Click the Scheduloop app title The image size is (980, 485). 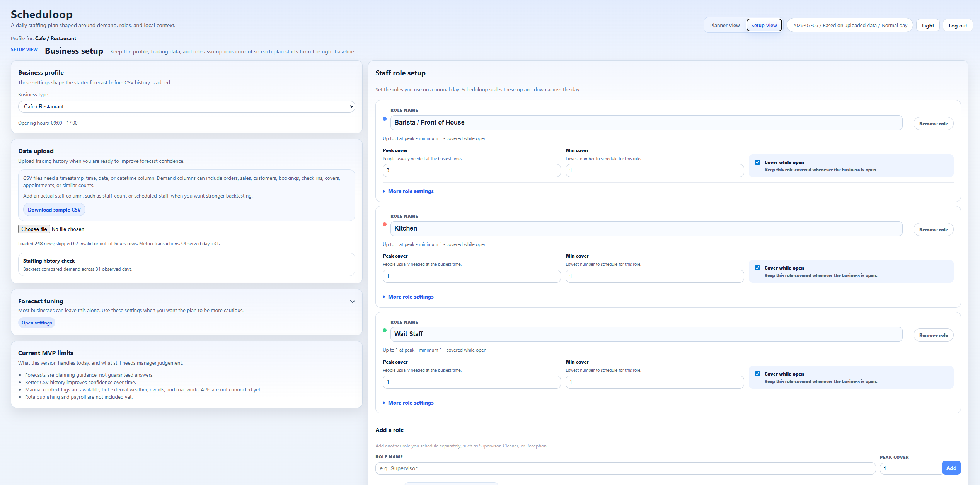tap(42, 14)
